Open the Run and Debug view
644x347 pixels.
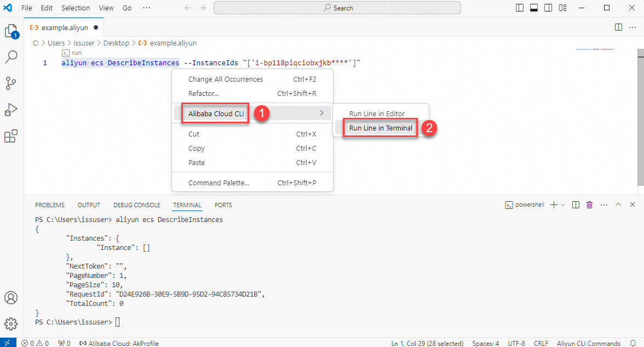[x=11, y=110]
